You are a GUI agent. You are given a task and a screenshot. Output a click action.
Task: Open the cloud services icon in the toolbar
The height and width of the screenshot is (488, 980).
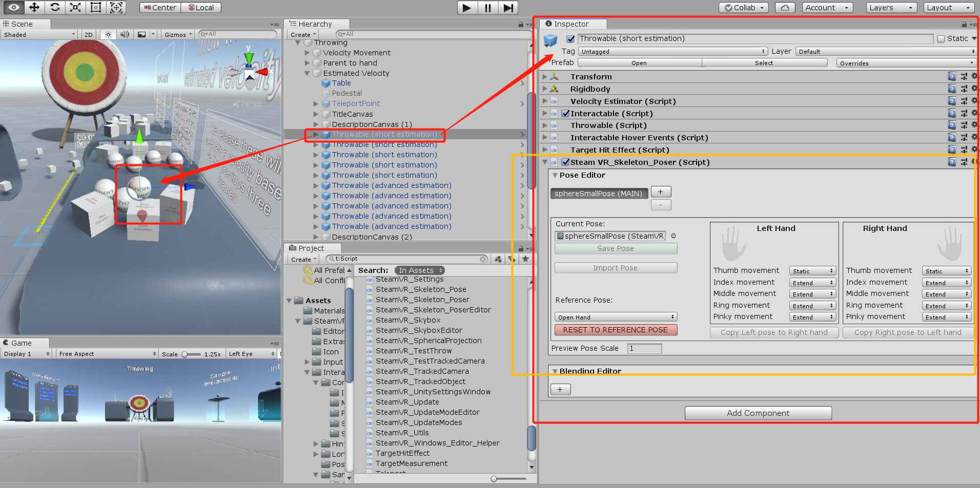784,7
